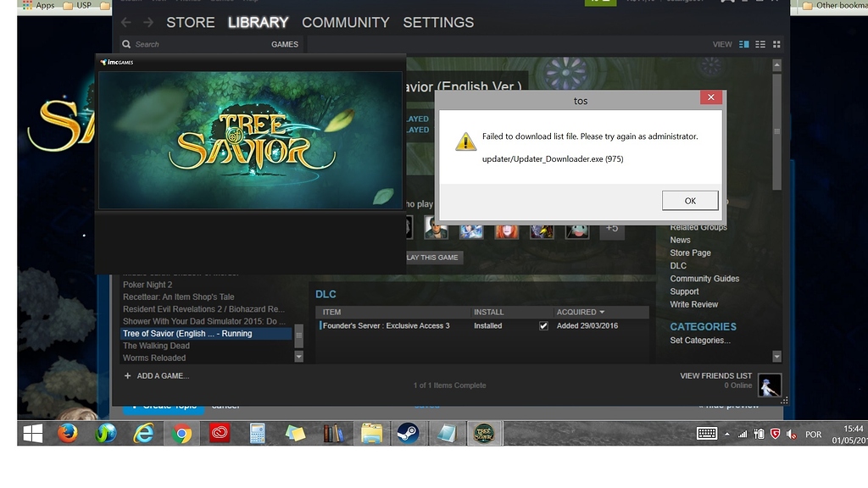Open the Community Guides link

[704, 279]
